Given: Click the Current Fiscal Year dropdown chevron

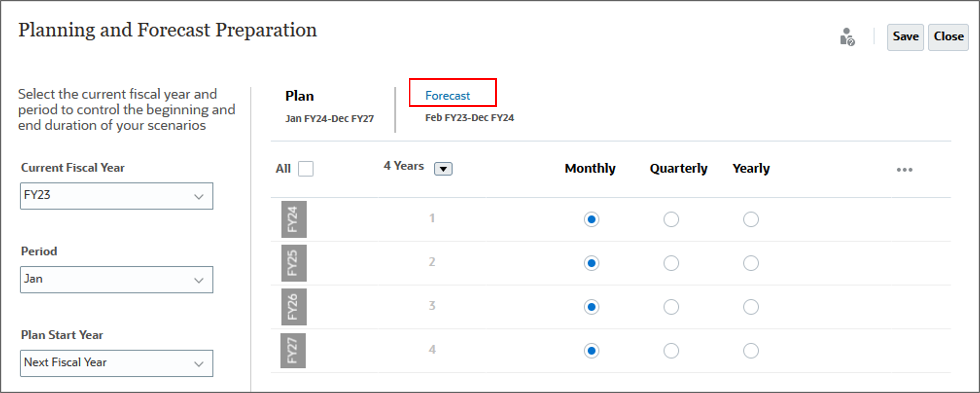Looking at the screenshot, I should pyautogui.click(x=198, y=196).
